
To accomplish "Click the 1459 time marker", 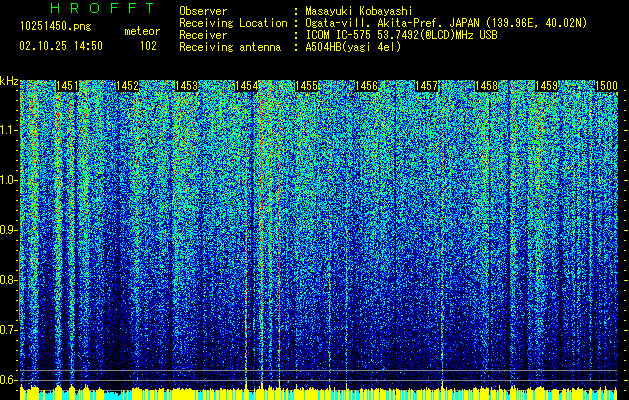I will [546, 86].
